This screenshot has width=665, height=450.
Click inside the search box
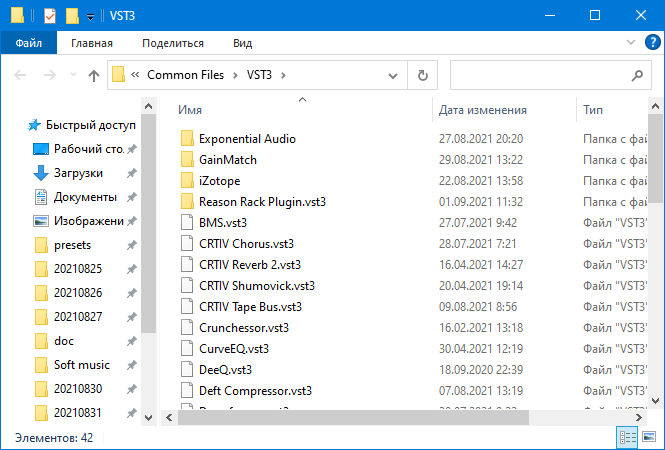coord(541,75)
